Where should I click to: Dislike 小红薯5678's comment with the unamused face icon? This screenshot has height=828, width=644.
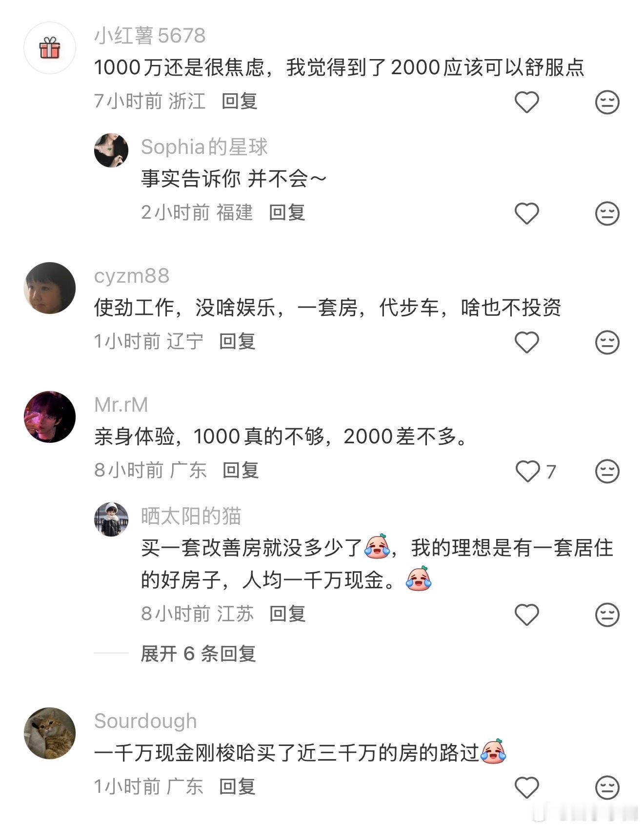[607, 102]
